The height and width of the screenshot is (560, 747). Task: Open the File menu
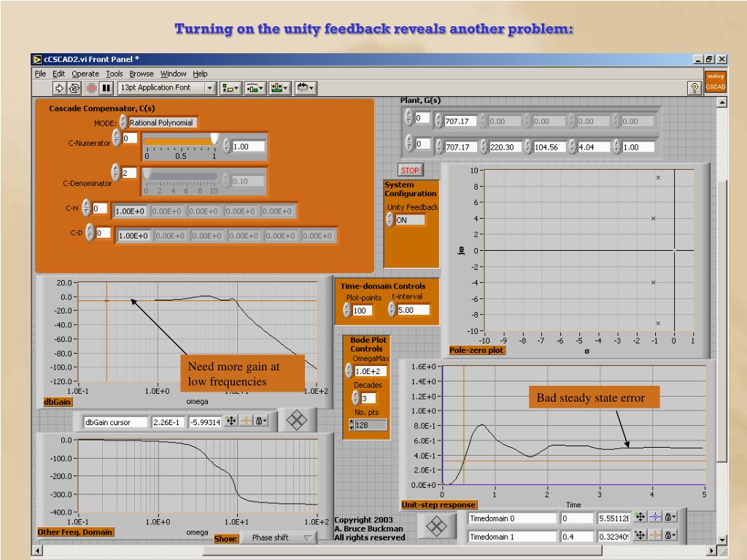[x=41, y=74]
